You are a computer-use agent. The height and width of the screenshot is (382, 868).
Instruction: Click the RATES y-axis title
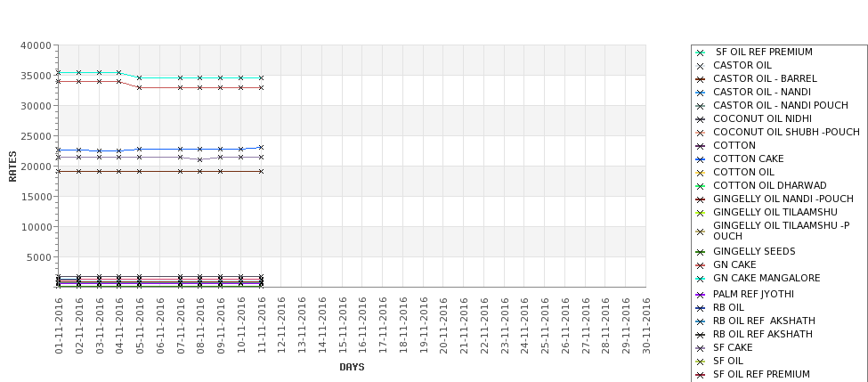(12, 167)
